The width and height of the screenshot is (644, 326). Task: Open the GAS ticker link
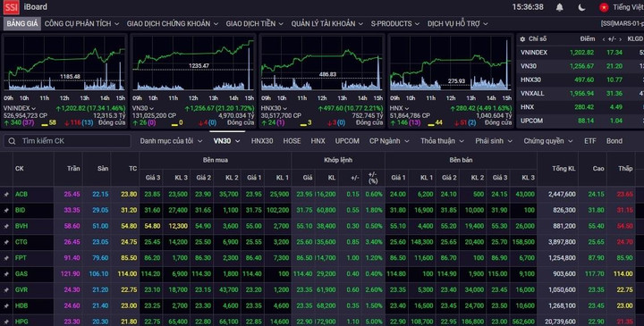[x=21, y=274]
